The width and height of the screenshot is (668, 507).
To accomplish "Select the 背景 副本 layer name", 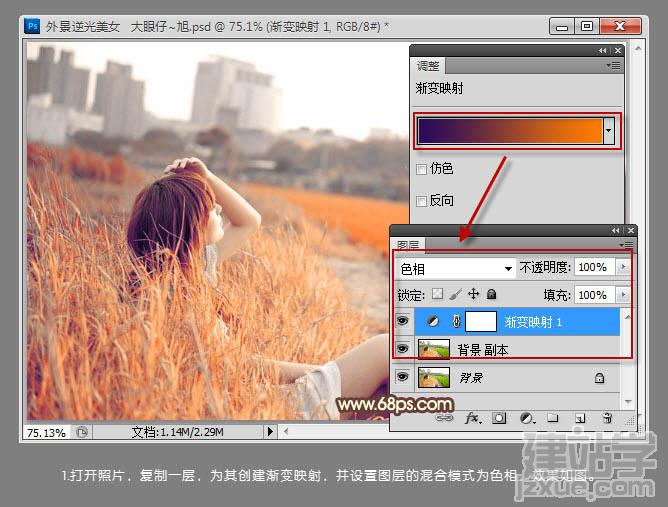I will tap(483, 350).
